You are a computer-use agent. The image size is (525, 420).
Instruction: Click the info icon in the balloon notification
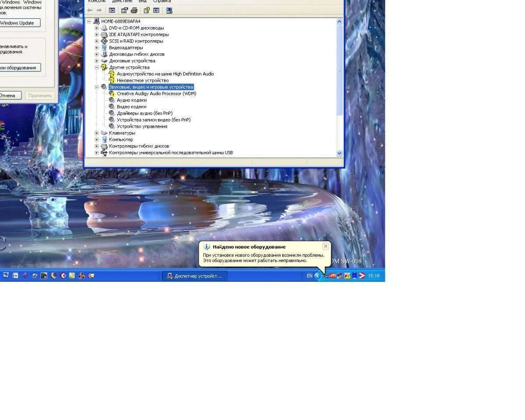point(207,247)
